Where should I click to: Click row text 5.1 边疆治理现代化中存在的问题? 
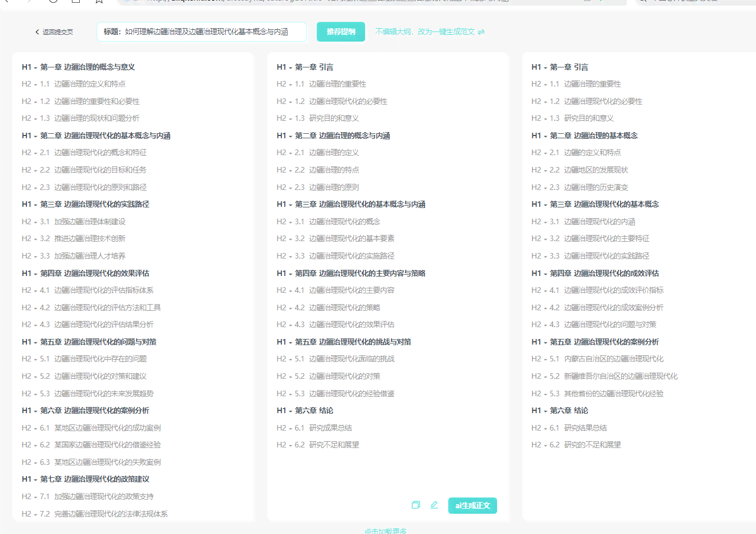click(x=93, y=359)
